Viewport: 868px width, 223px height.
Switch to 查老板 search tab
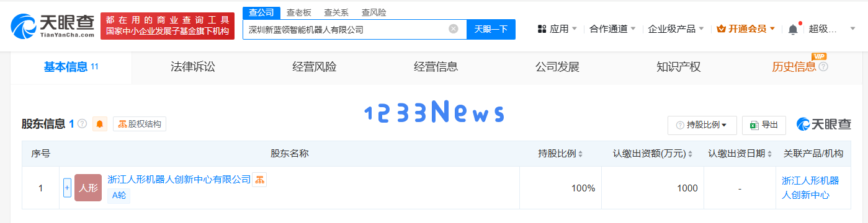[299, 12]
